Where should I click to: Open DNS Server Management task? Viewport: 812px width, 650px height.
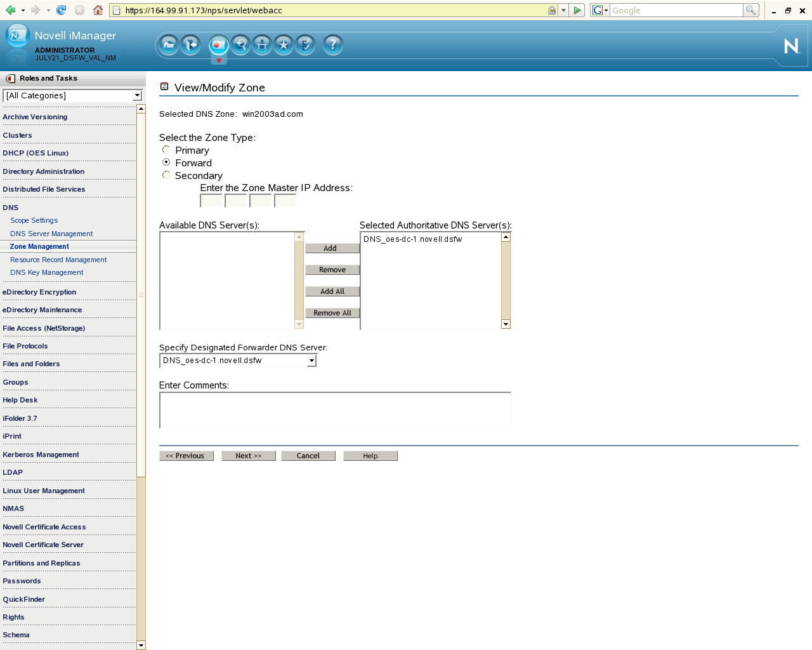(x=51, y=234)
